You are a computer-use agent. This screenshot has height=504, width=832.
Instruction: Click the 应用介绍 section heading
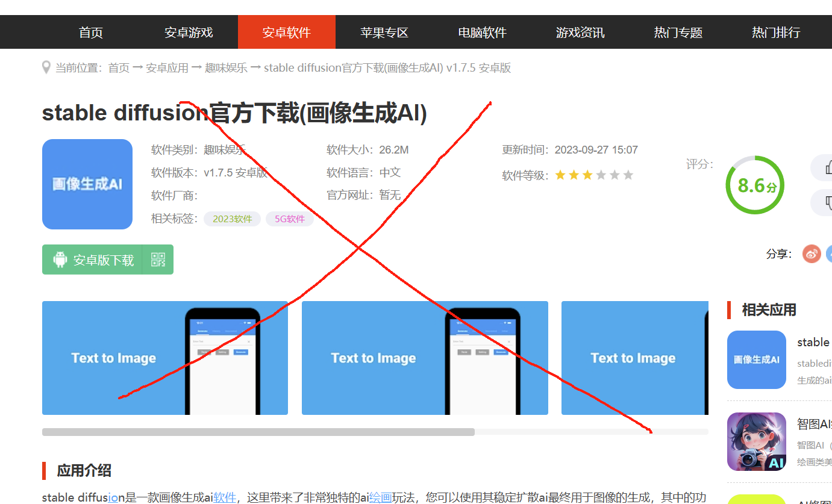click(84, 471)
